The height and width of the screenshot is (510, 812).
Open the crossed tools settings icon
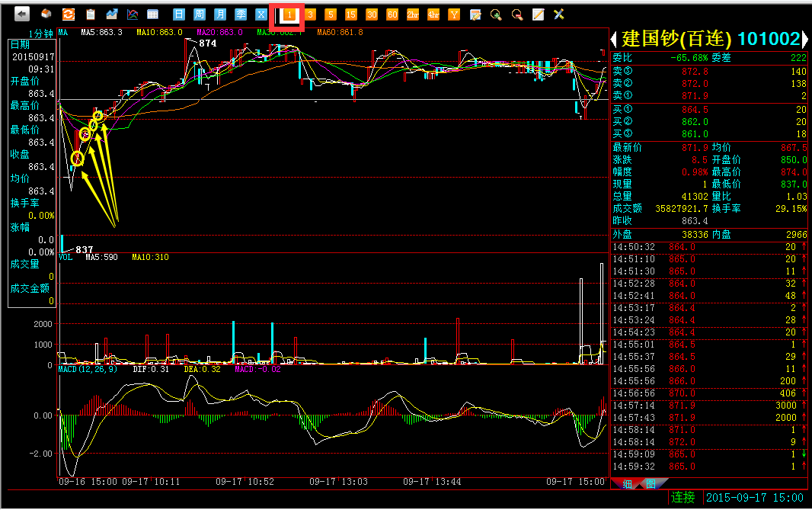(559, 14)
